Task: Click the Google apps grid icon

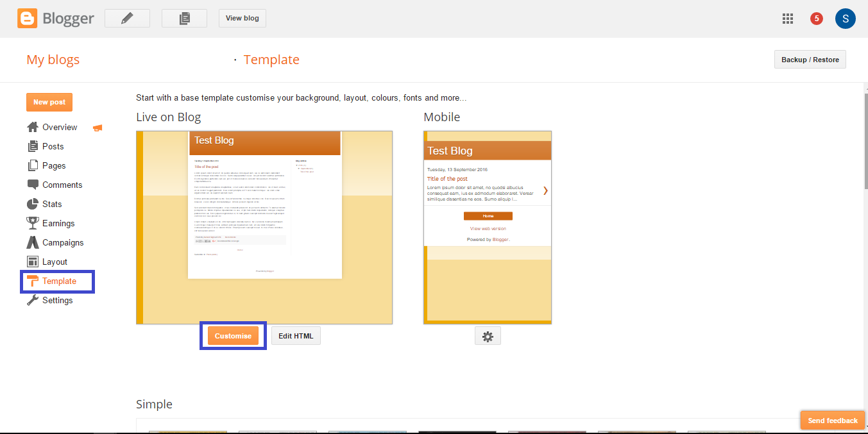Action: coord(787,18)
